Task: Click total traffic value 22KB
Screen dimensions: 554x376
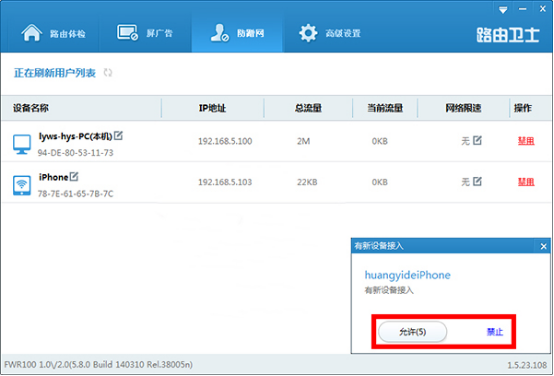Action: pyautogui.click(x=307, y=182)
